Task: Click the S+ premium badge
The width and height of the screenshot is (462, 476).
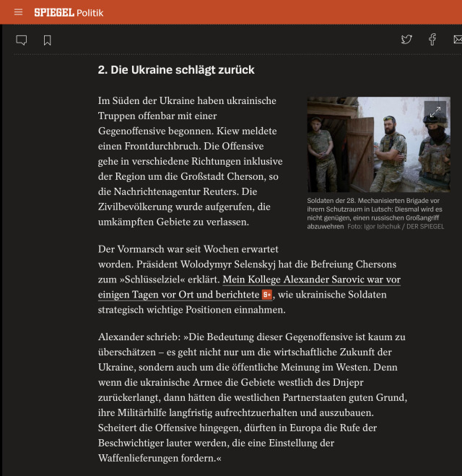Action: (x=266, y=295)
